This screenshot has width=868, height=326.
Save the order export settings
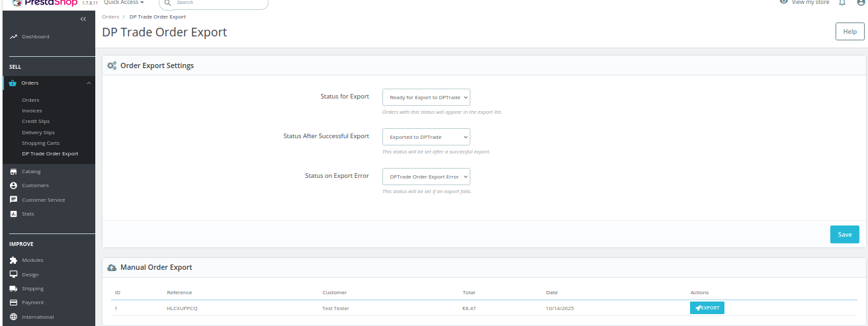coord(844,234)
